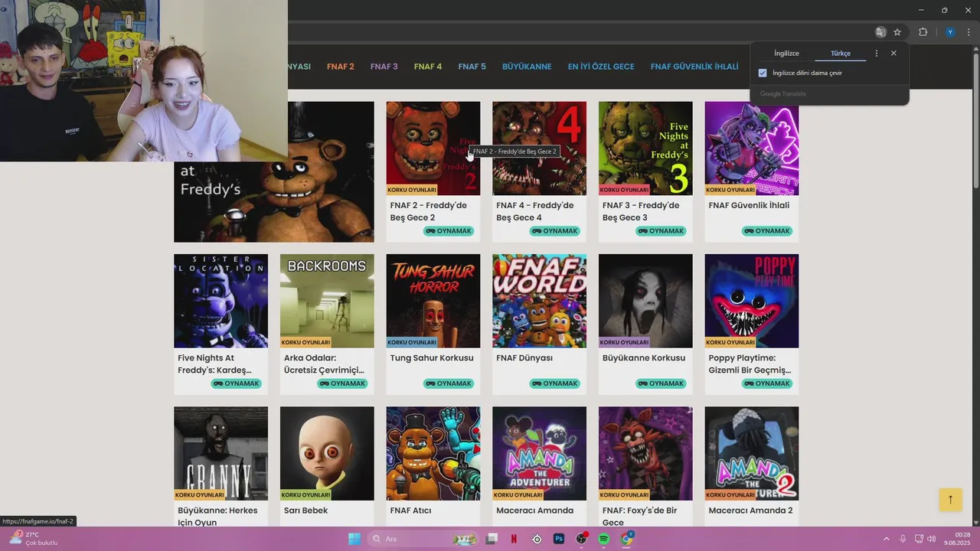Click 'FNAF 2 - Freddy'de Beş Gece 2' title
Viewport: 980px width, 551px height.
428,211
